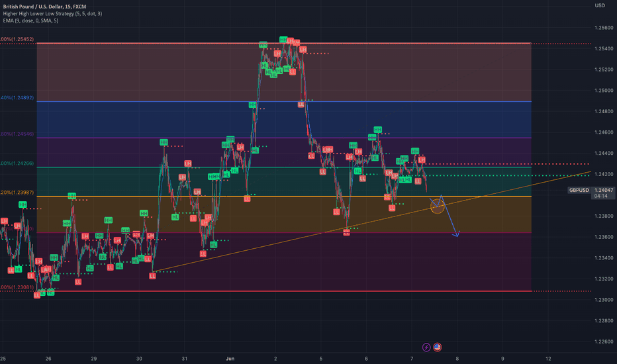Select the 1.23987 Fibonacci level label

pyautogui.click(x=17, y=193)
